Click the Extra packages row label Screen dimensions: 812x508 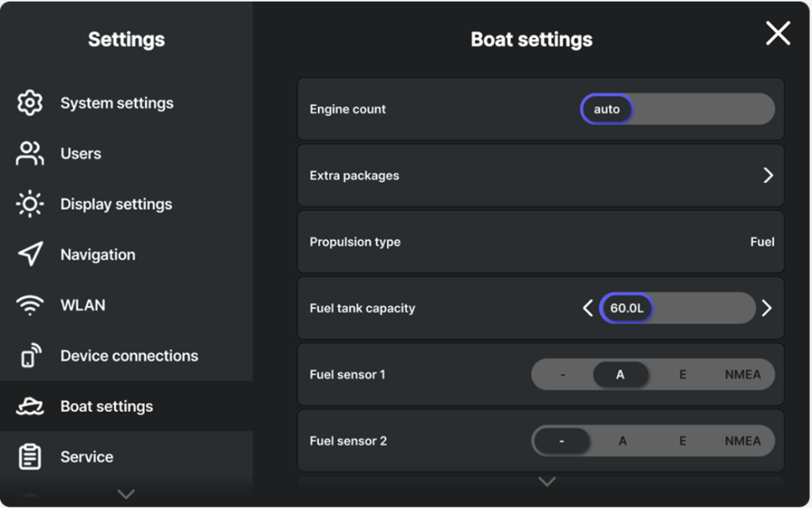(x=354, y=176)
